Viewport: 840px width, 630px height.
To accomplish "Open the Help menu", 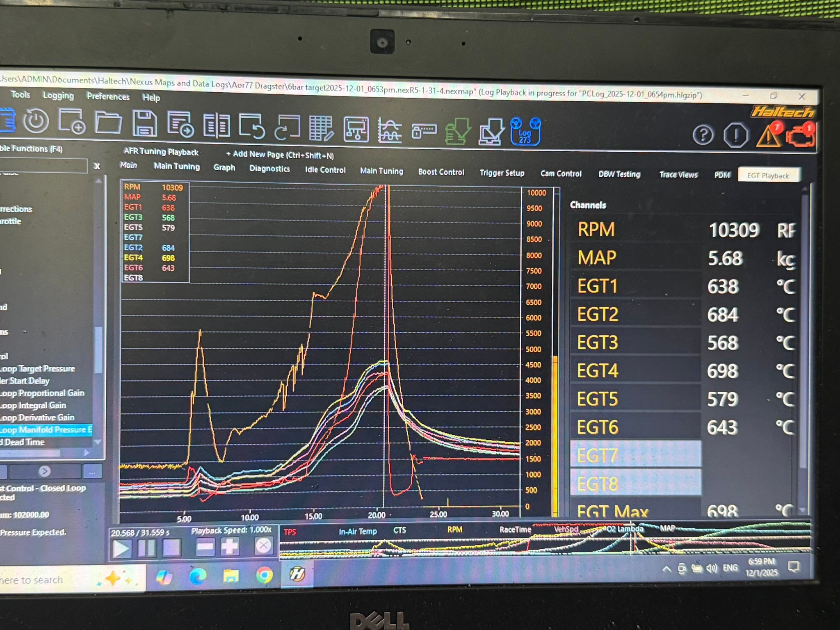I will tap(151, 98).
